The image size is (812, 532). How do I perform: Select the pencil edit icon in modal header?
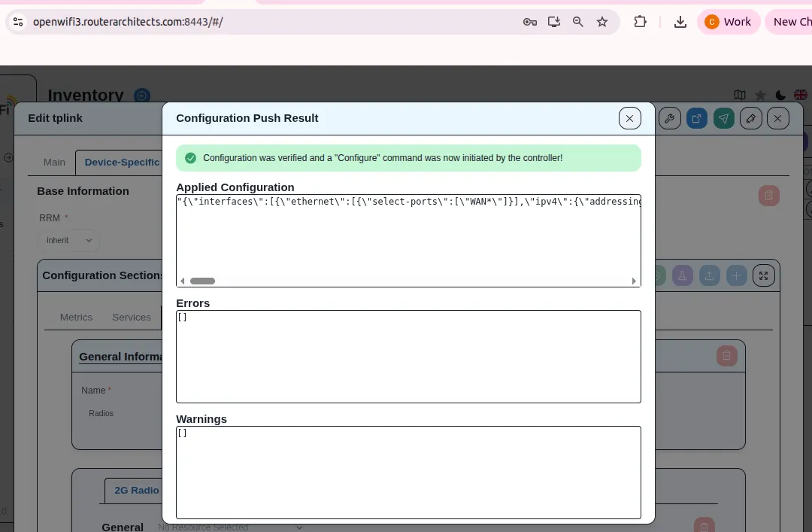coord(750,118)
